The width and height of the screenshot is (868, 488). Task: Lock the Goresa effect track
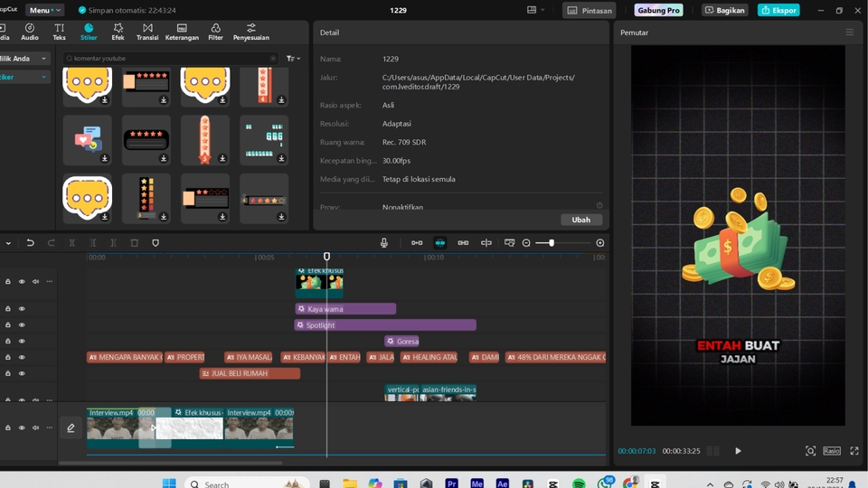coord(8,342)
